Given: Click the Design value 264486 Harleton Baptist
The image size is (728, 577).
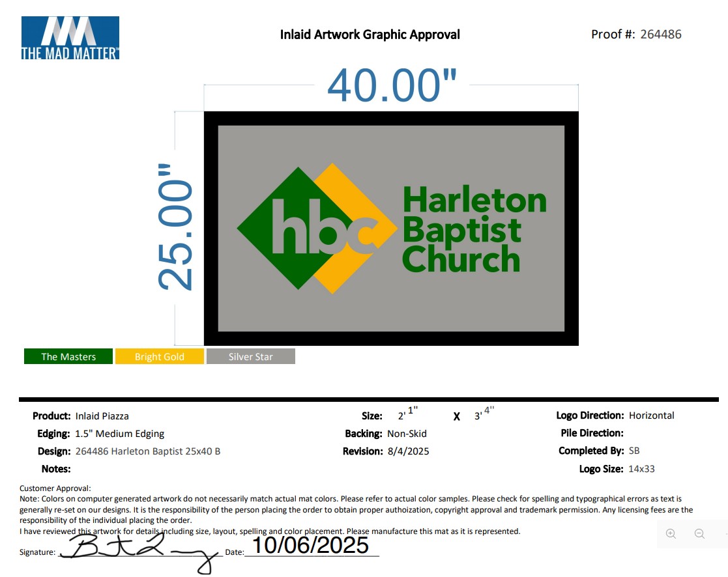Looking at the screenshot, I should [x=147, y=451].
